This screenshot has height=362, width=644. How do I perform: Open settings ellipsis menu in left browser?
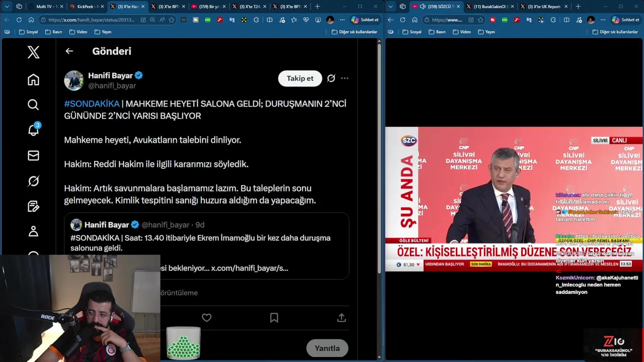[x=342, y=20]
